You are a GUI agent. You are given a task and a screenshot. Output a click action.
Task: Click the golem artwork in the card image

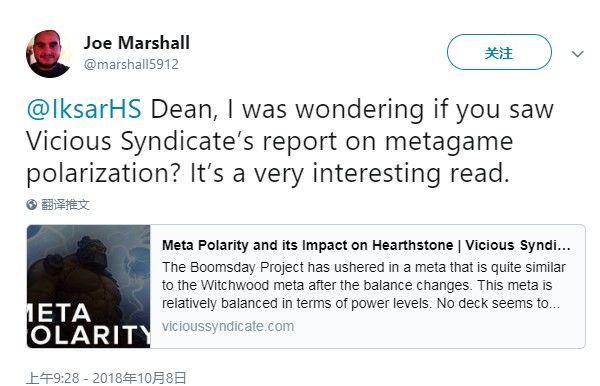[77, 266]
